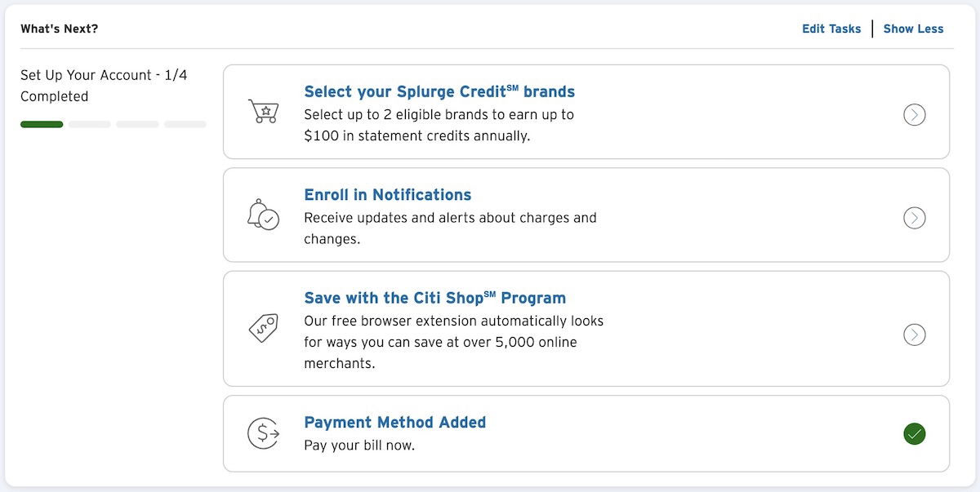Click the second gray progress segment
Screen dimensions: 980x492
click(89, 124)
